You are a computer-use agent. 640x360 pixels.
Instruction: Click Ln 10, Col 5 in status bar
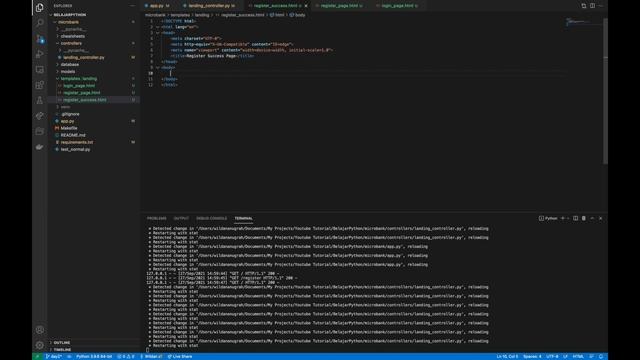coord(507,357)
